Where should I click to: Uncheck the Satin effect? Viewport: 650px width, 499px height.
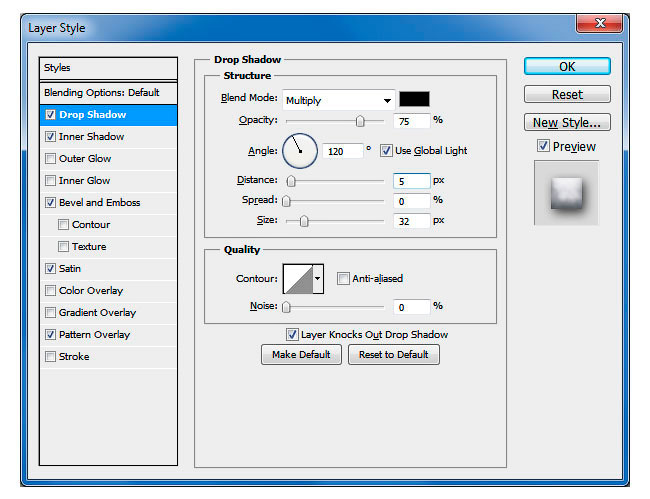pos(51,269)
